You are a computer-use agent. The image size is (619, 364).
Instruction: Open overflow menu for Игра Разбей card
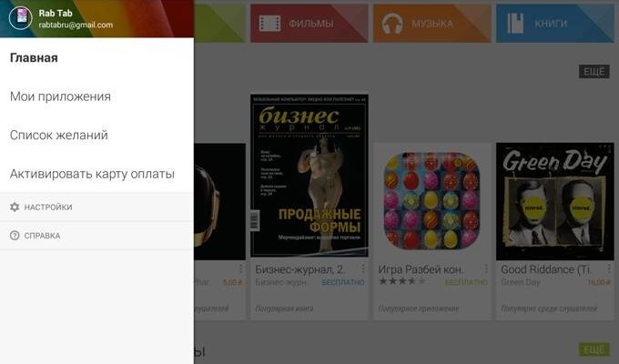[x=486, y=268]
